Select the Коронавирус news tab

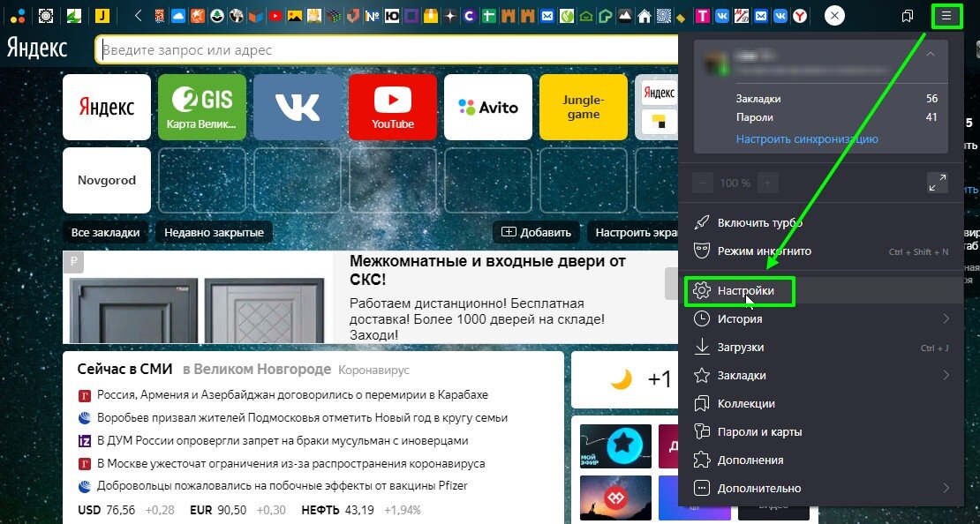[373, 371]
